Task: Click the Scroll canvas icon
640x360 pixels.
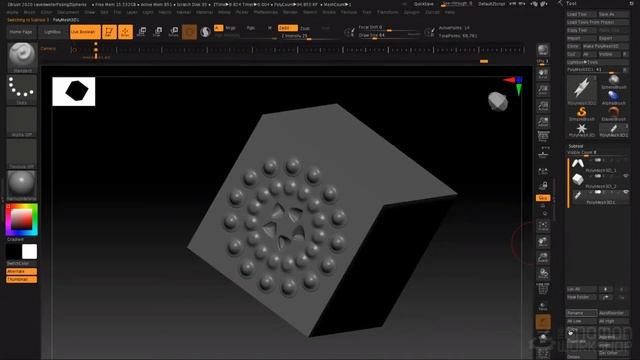Action: pos(543,74)
